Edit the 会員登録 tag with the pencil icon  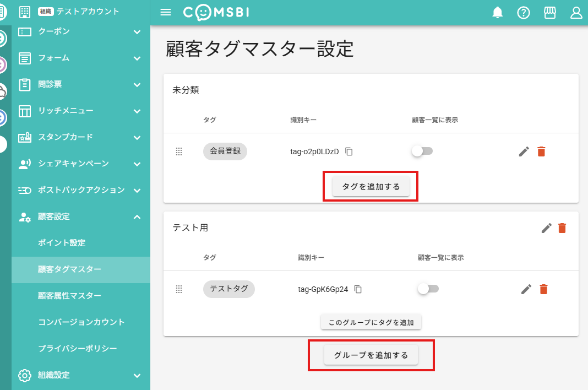524,151
